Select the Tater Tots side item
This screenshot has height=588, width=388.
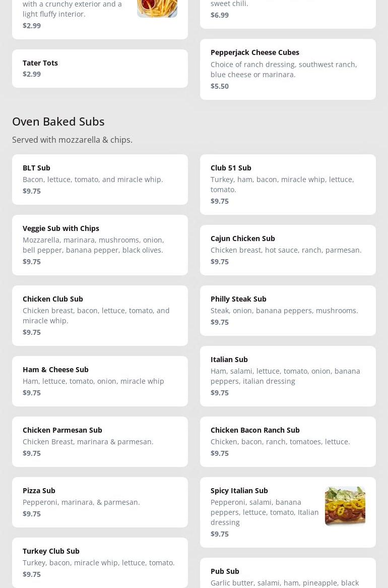(100, 68)
